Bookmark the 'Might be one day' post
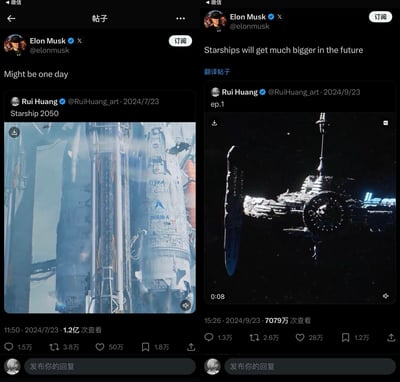The width and height of the screenshot is (400, 382). click(146, 347)
